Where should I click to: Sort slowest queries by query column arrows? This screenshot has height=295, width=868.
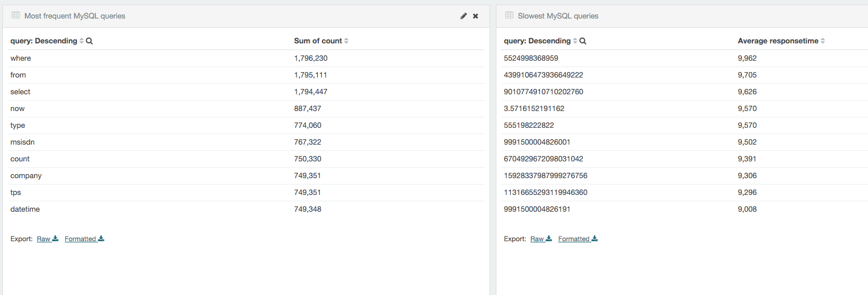point(575,41)
